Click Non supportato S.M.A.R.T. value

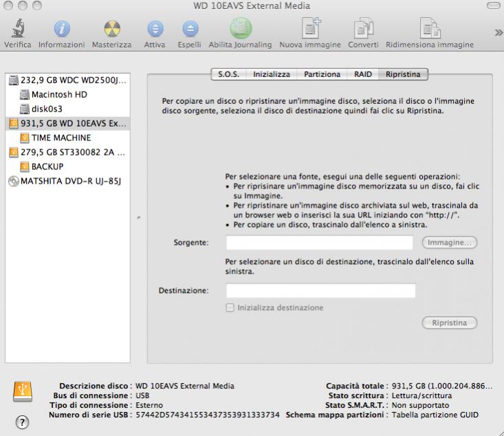tap(420, 405)
